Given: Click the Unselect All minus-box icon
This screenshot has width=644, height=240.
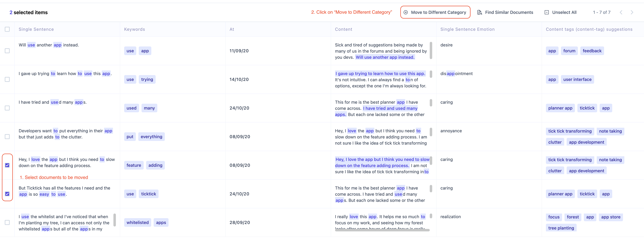Looking at the screenshot, I should [547, 12].
